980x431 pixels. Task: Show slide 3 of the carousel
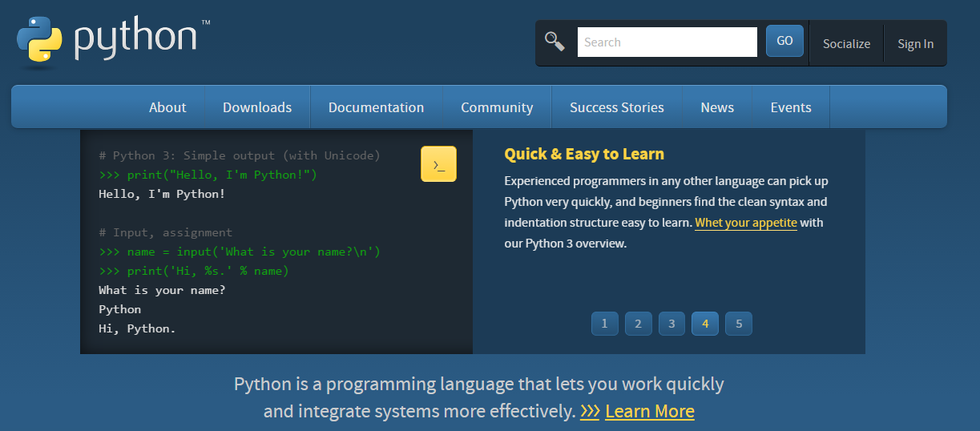[671, 324]
